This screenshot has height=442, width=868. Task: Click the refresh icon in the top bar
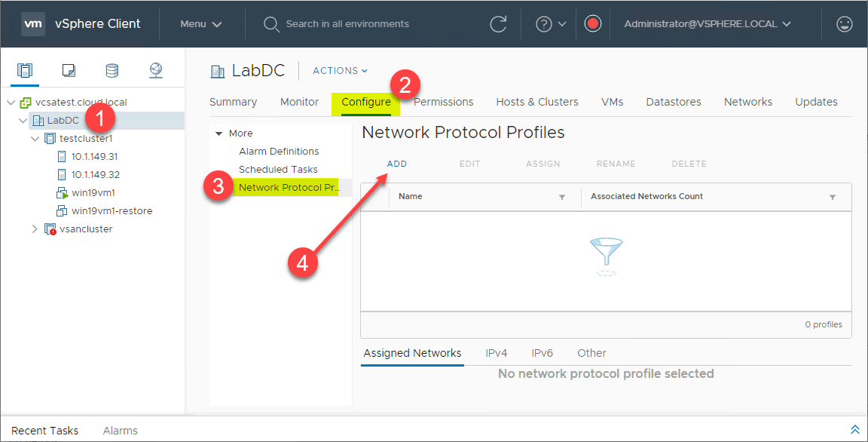coord(499,24)
